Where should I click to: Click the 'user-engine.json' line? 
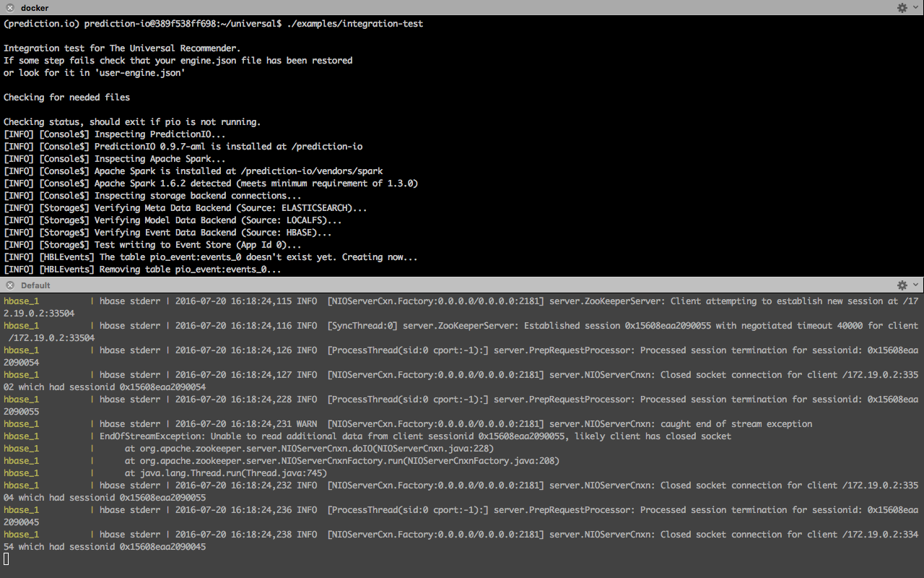[x=95, y=73]
